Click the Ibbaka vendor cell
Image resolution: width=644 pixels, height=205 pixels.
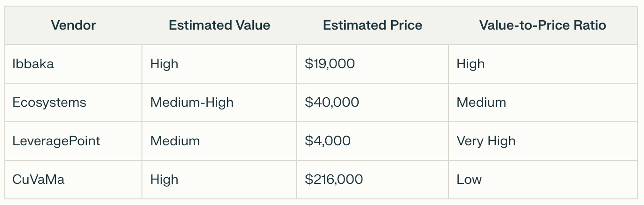(x=73, y=64)
